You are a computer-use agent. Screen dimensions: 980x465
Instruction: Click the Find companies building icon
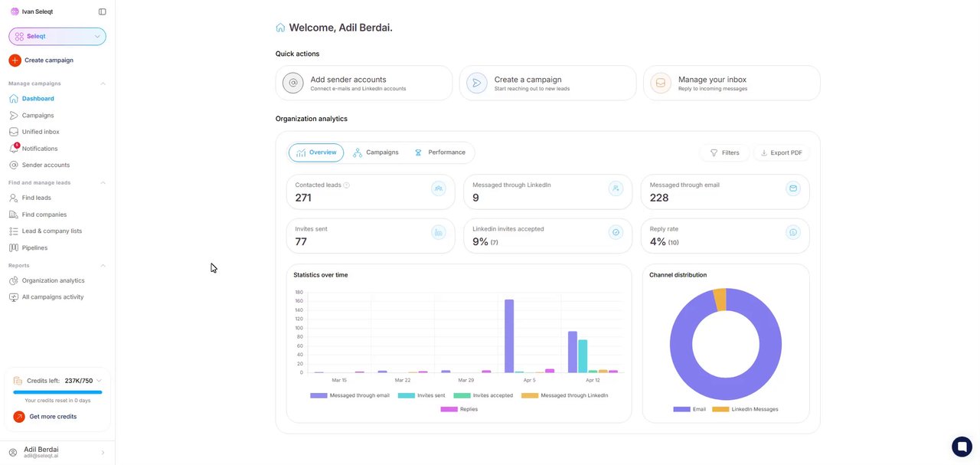point(14,214)
